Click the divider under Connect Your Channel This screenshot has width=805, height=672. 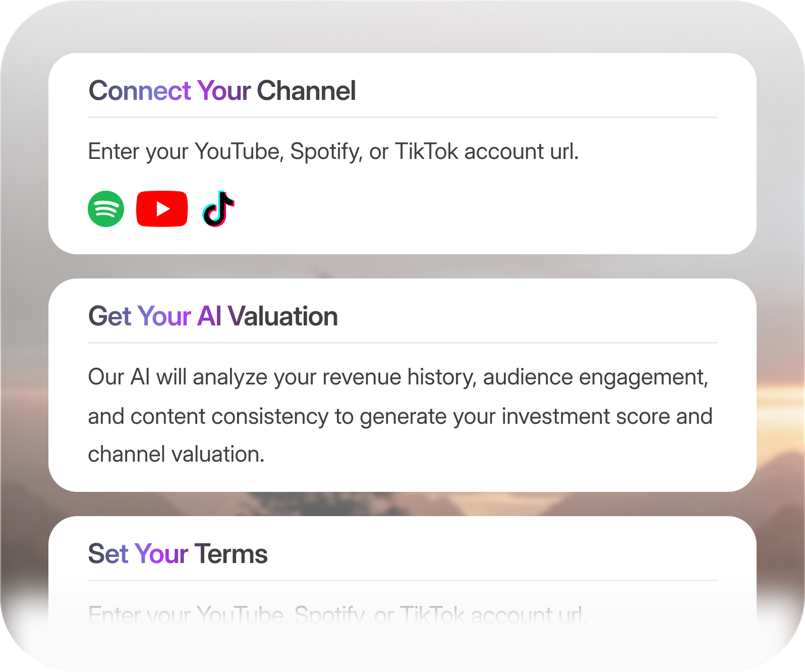tap(402, 118)
